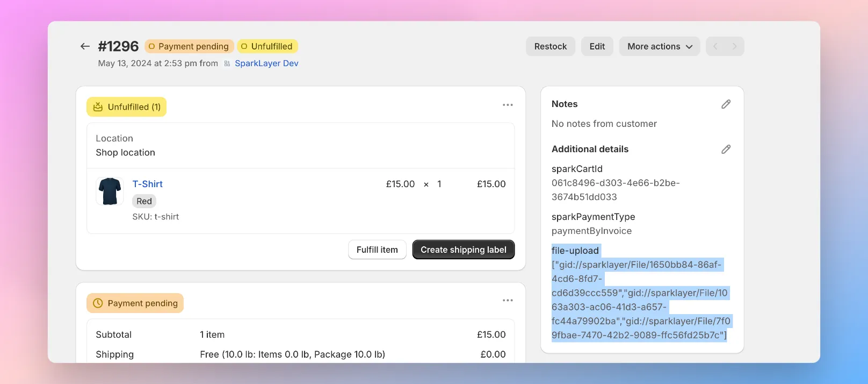Go back using the arrow beside #1296

(x=85, y=46)
